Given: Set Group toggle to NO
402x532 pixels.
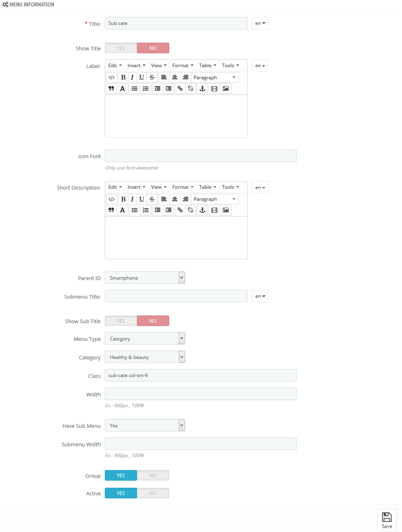Looking at the screenshot, I should [x=153, y=475].
